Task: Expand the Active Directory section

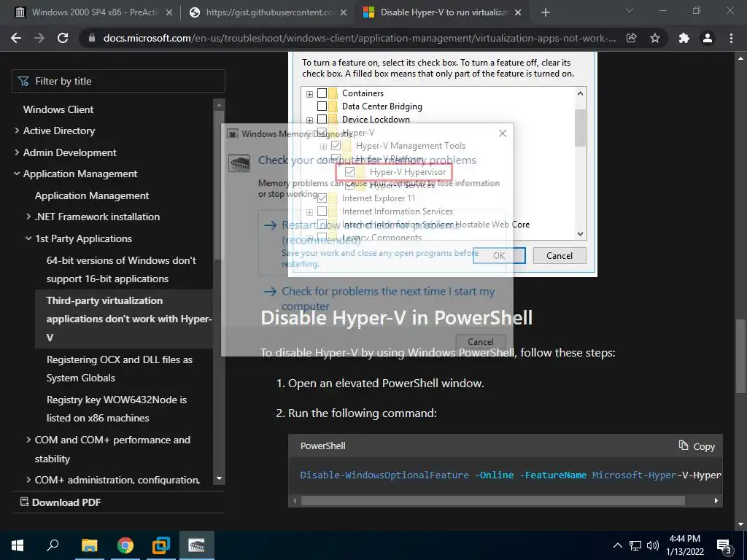Action: click(17, 131)
